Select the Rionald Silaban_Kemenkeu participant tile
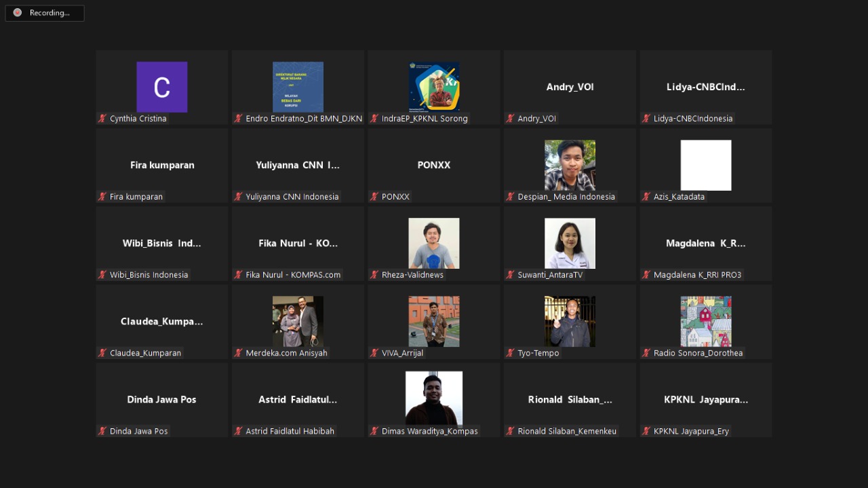 [570, 400]
